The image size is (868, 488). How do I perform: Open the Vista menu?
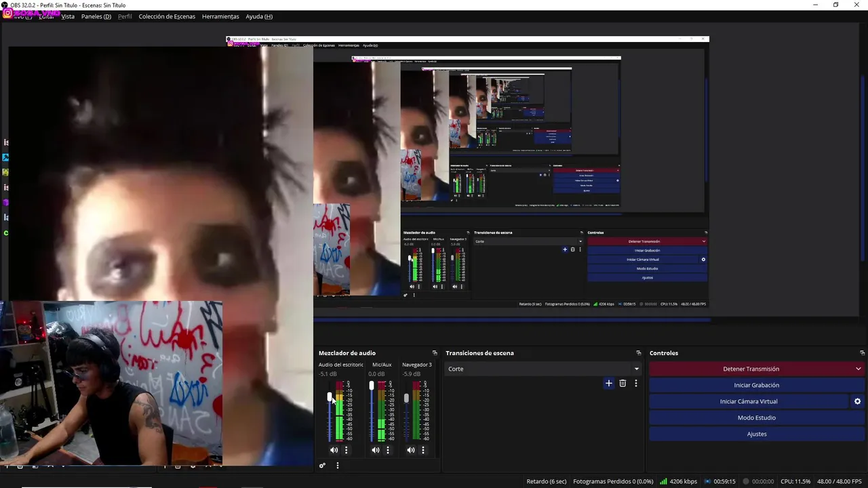68,16
